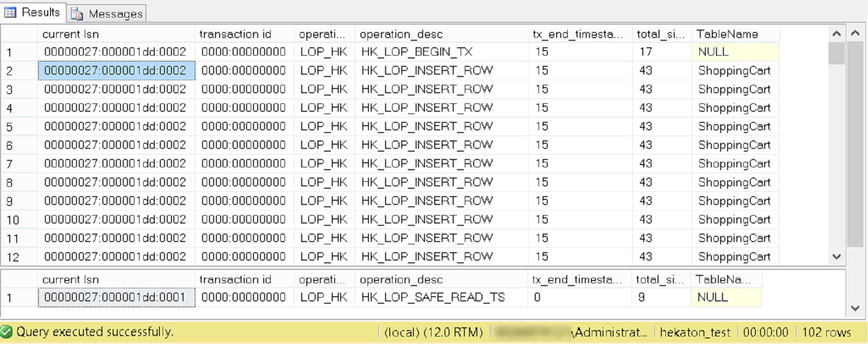Switch to the Results tab
Image resolution: width=868 pixels, height=344 pixels.
[x=33, y=12]
